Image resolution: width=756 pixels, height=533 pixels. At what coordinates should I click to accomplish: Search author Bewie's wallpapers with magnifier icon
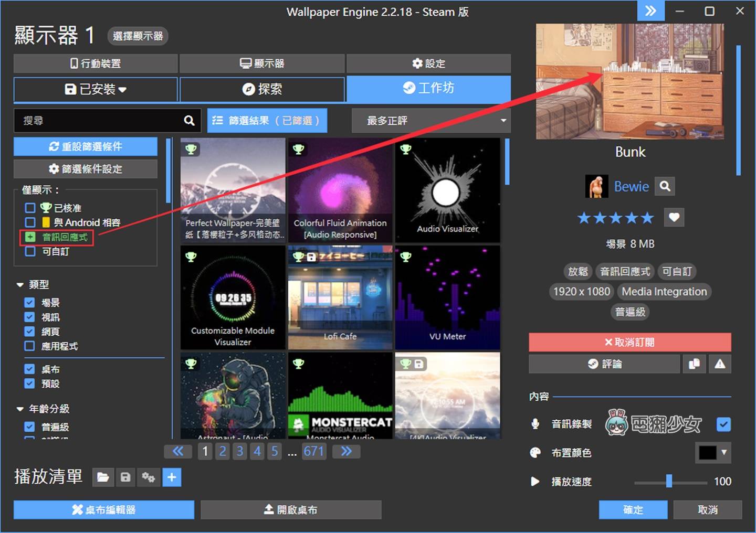(x=665, y=186)
